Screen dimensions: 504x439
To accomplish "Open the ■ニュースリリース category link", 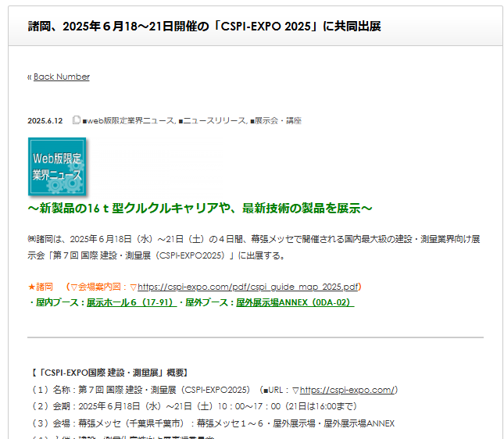I will point(213,121).
